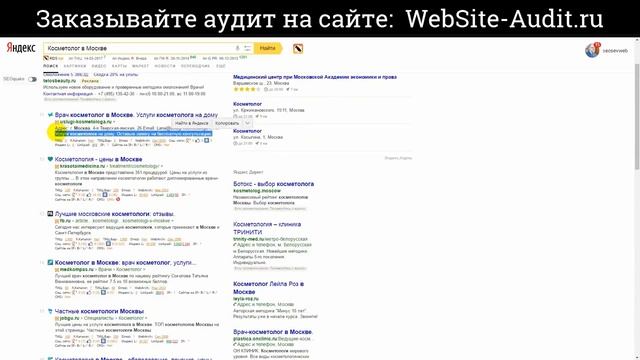Click lock icon before medkompas.ru URL

[x=57, y=270]
